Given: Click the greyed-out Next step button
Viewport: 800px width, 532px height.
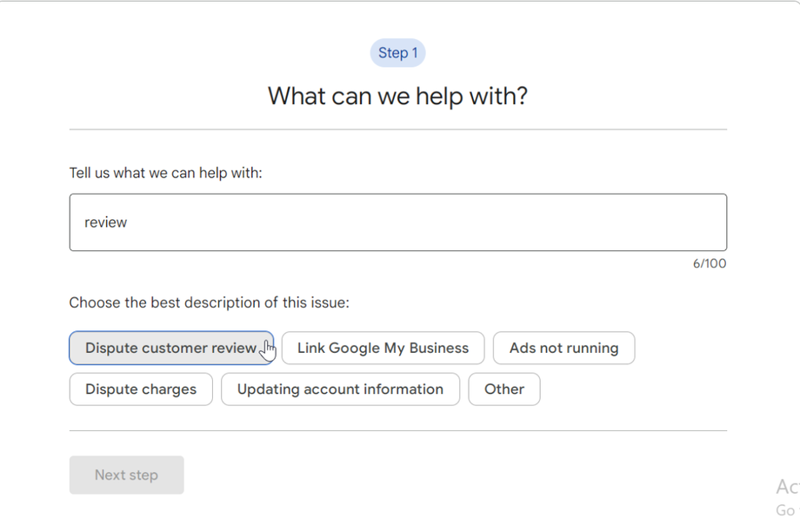Looking at the screenshot, I should 127,475.
